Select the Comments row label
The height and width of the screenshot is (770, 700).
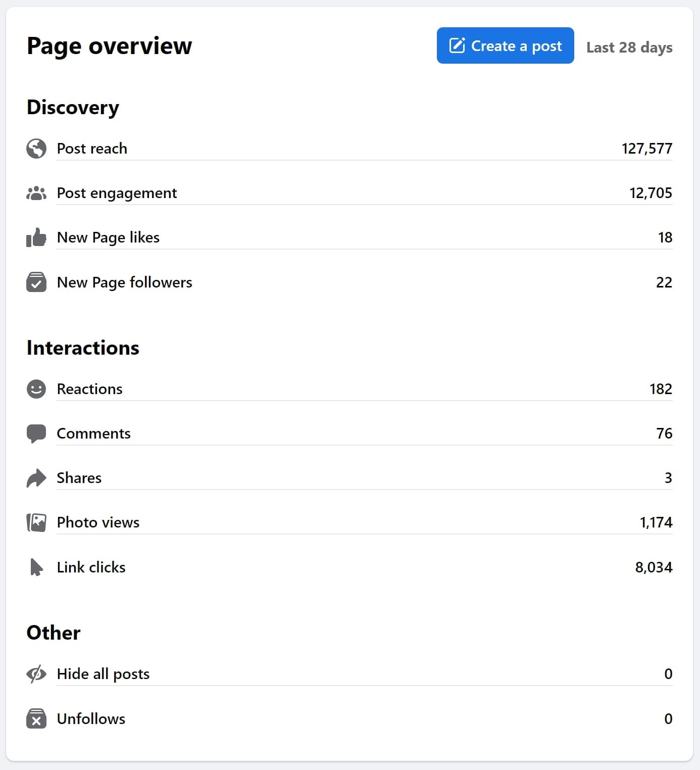(93, 434)
